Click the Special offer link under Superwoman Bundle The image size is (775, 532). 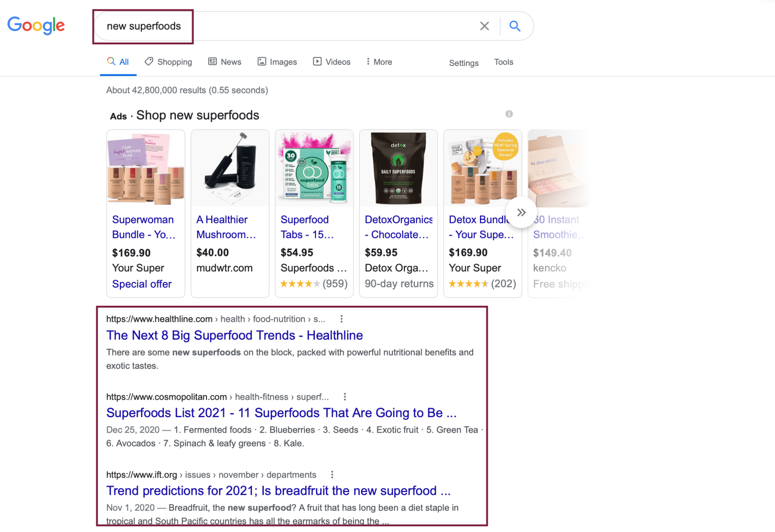click(x=142, y=283)
